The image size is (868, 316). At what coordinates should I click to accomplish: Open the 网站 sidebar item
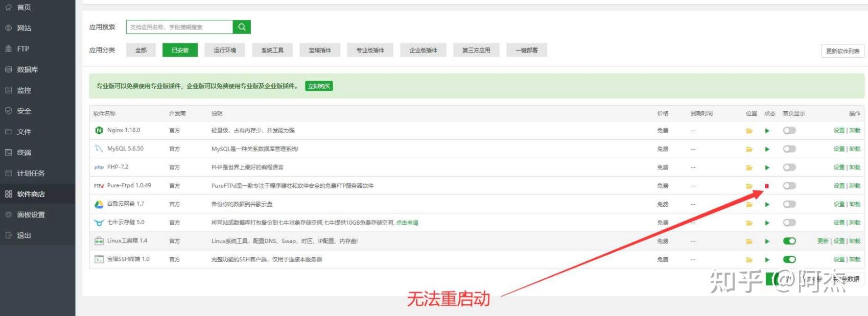[24, 28]
